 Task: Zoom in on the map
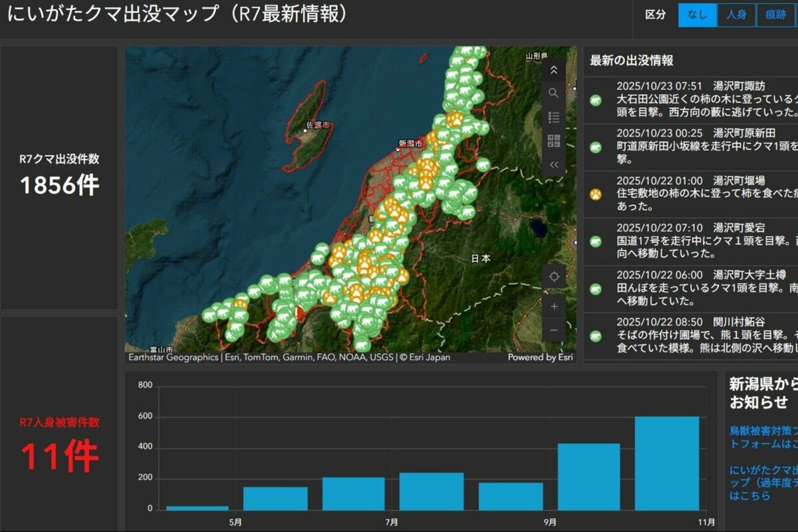pos(553,306)
